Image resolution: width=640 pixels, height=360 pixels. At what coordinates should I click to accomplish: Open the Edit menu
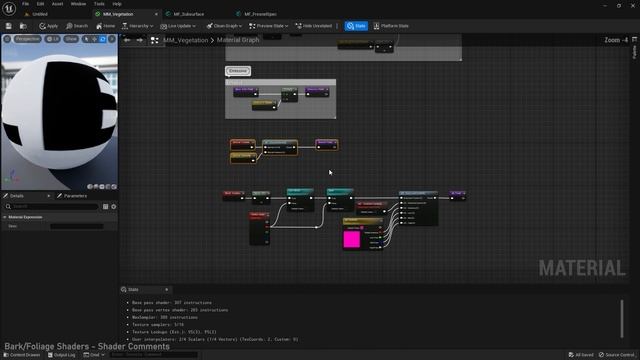point(40,4)
